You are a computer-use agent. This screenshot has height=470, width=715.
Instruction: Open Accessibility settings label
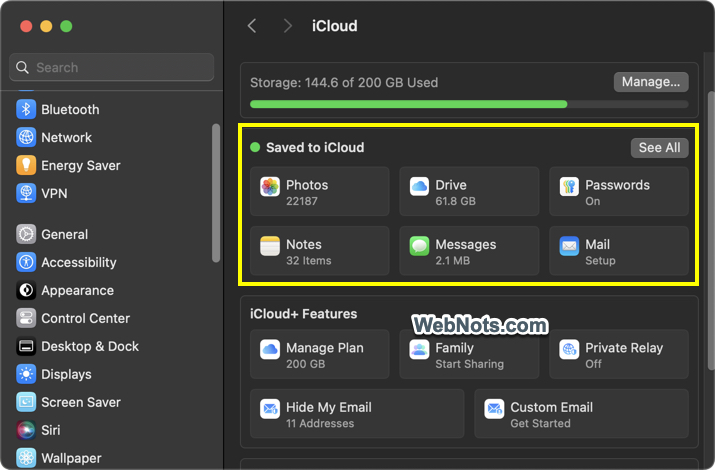point(79,263)
